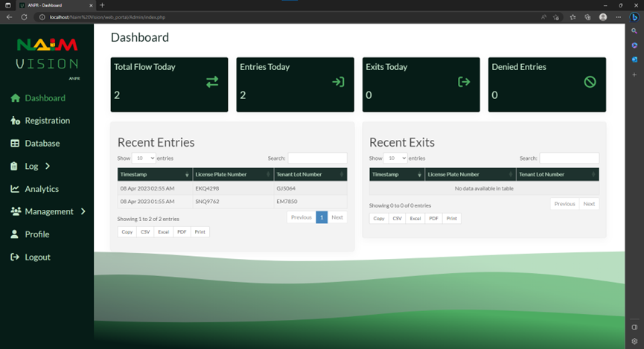Click the Recent Entries search field
This screenshot has width=644, height=349.
point(317,158)
